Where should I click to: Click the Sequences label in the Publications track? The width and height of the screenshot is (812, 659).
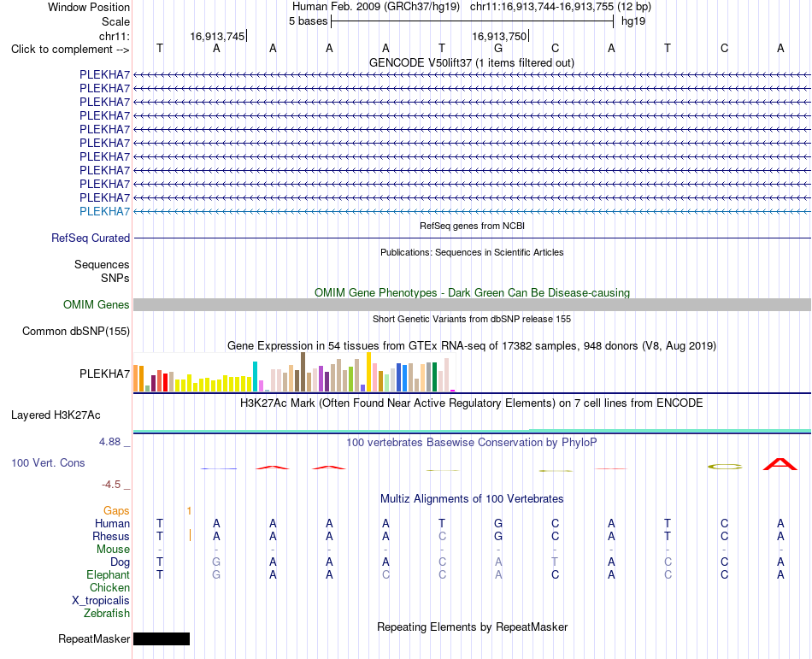coord(102,264)
